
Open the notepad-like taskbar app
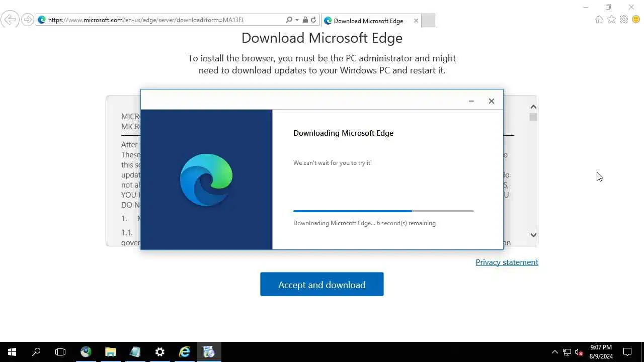coord(135,352)
